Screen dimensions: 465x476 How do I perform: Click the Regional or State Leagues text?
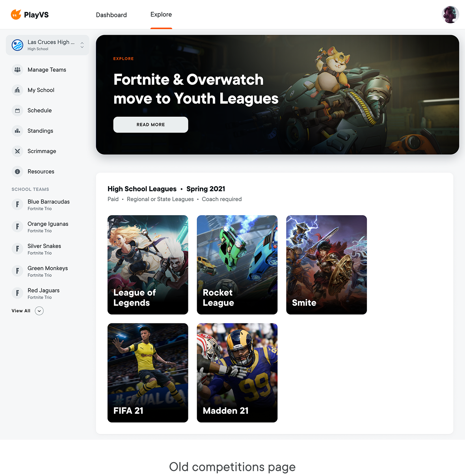[x=160, y=199]
